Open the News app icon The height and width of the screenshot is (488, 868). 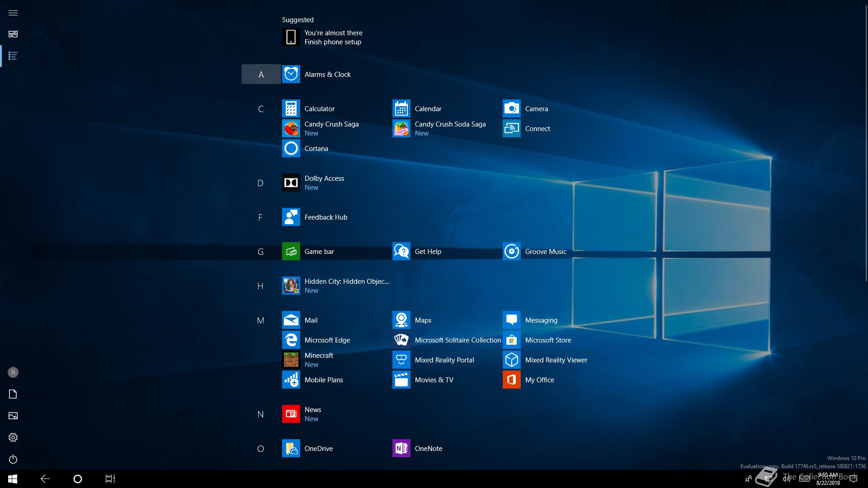coord(291,414)
